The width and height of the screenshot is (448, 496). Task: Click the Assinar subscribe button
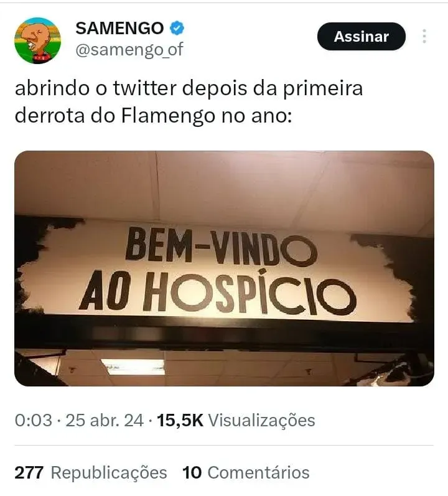click(362, 36)
